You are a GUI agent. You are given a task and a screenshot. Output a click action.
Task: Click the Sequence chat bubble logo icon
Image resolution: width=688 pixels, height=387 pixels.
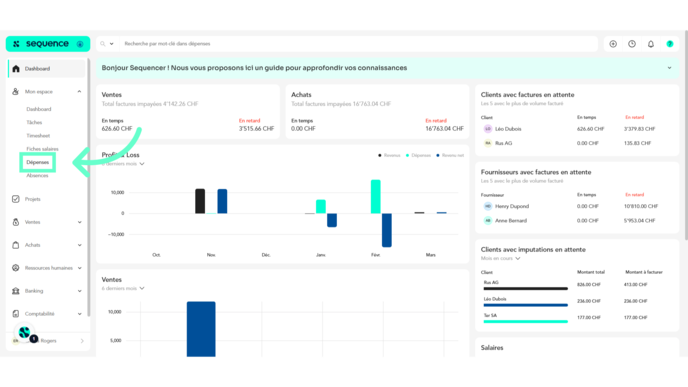tap(24, 333)
